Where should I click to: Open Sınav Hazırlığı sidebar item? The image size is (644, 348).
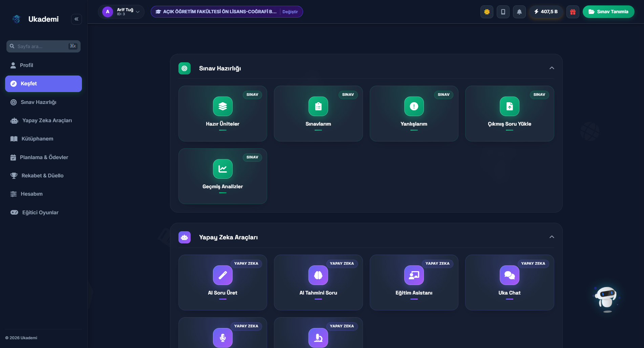click(x=43, y=102)
